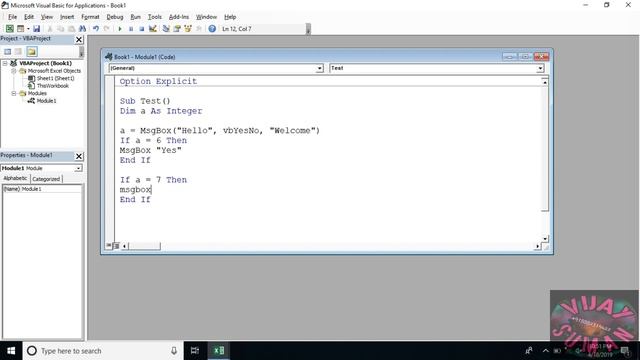The image size is (640, 360).
Task: Toggle Folders in the Project panel
Action: [x=32, y=51]
